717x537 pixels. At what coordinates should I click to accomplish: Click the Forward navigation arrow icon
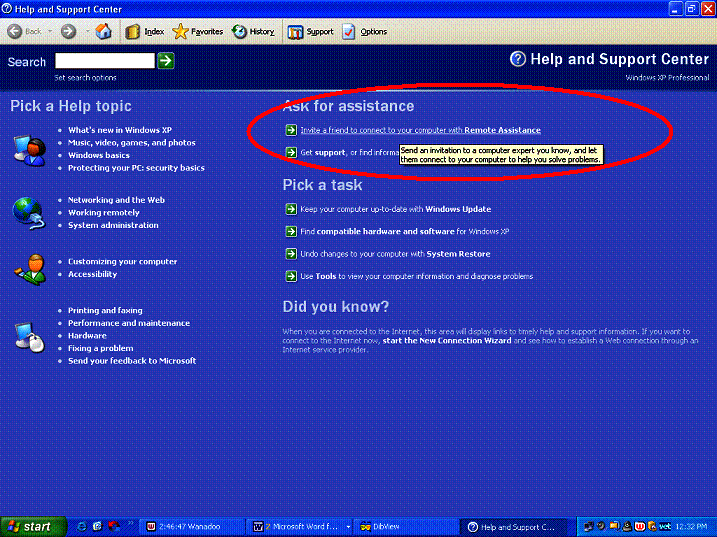69,31
